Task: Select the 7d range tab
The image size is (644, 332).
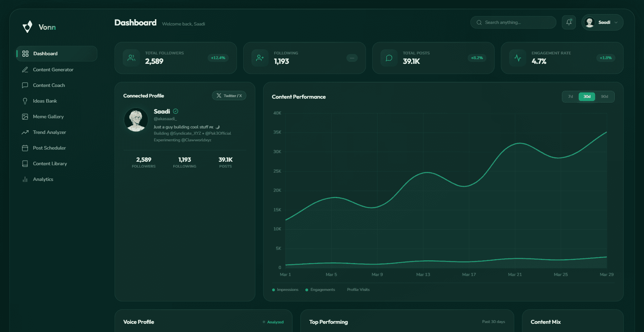Action: pyautogui.click(x=570, y=97)
